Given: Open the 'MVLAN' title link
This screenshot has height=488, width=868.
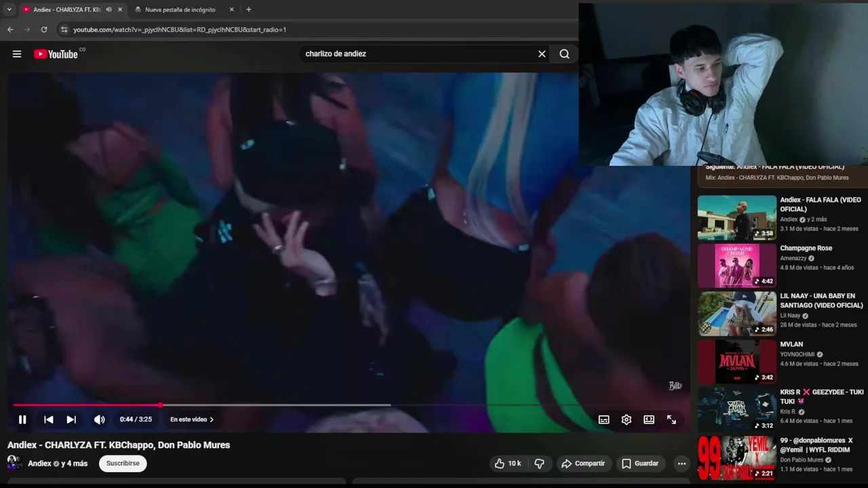Looking at the screenshot, I should coord(791,344).
